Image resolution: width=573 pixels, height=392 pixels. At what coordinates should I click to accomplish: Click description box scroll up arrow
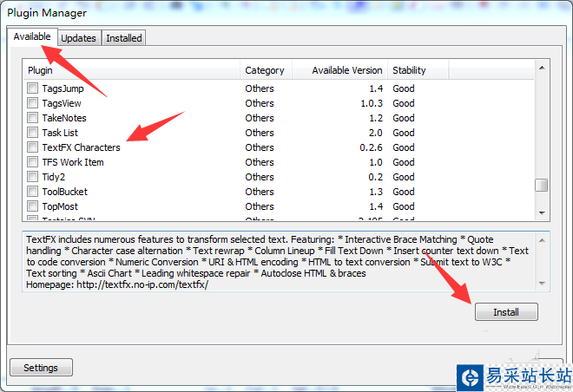tap(542, 240)
